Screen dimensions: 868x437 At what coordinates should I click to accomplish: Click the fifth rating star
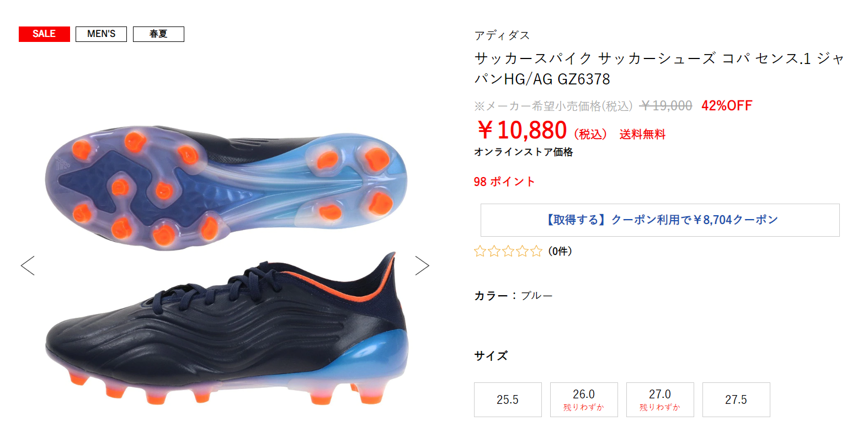[536, 251]
